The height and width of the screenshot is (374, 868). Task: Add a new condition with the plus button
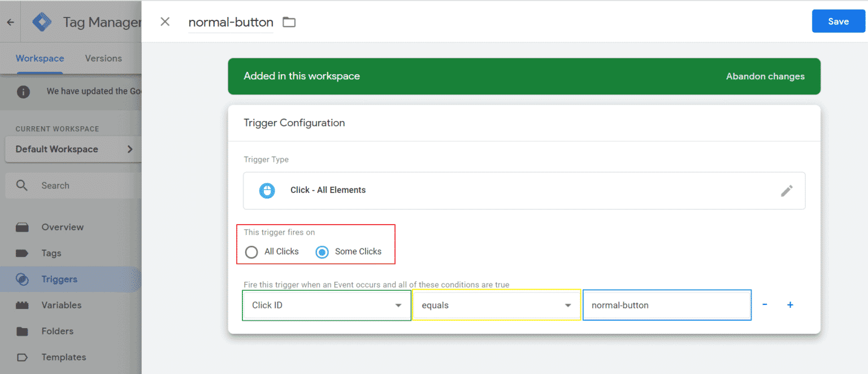(790, 305)
